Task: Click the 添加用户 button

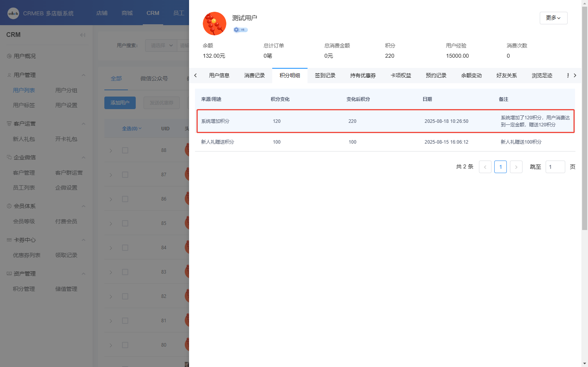Action: [x=120, y=103]
